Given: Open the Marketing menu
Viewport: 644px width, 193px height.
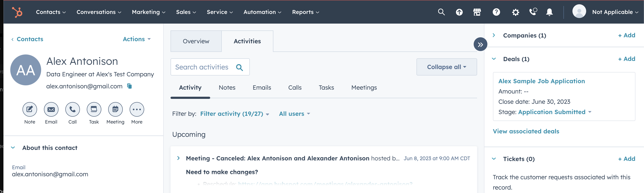Looking at the screenshot, I should [148, 12].
